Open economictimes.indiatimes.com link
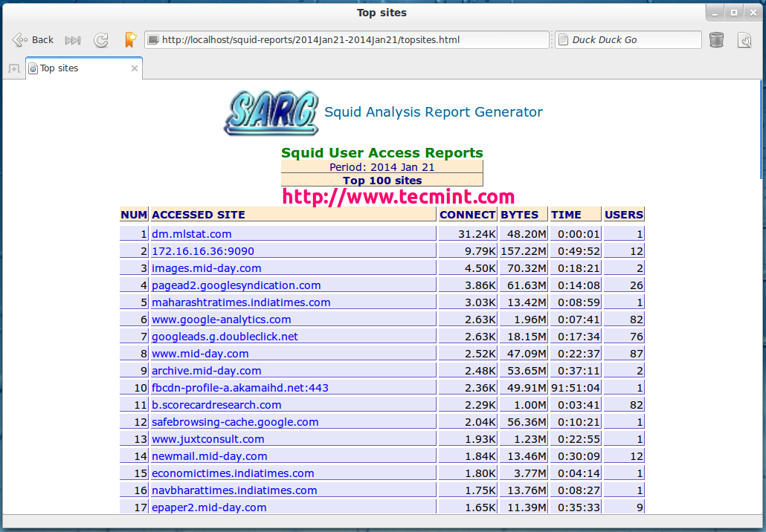 coord(233,473)
